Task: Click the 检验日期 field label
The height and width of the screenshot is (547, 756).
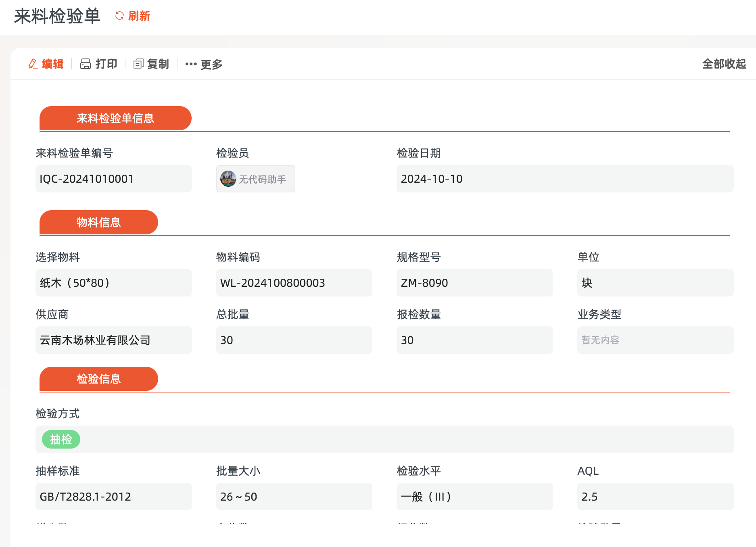Action: pyautogui.click(x=419, y=153)
